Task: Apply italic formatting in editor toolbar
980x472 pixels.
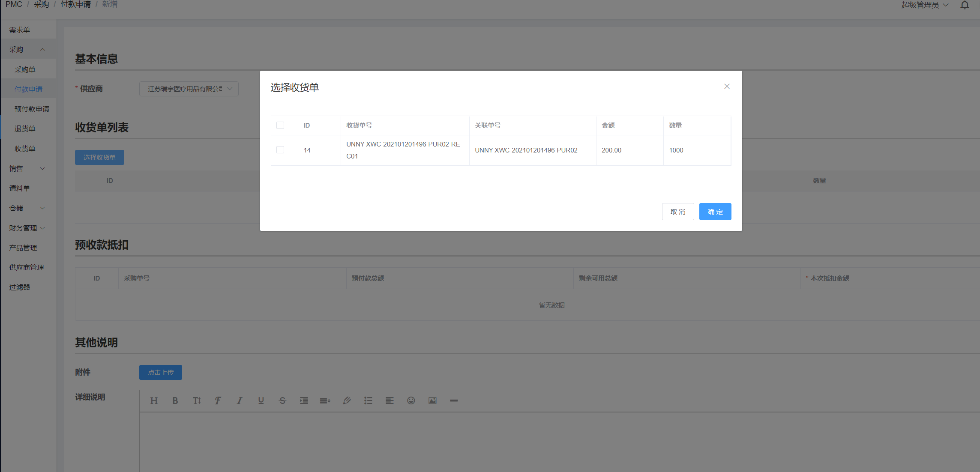Action: (239, 400)
